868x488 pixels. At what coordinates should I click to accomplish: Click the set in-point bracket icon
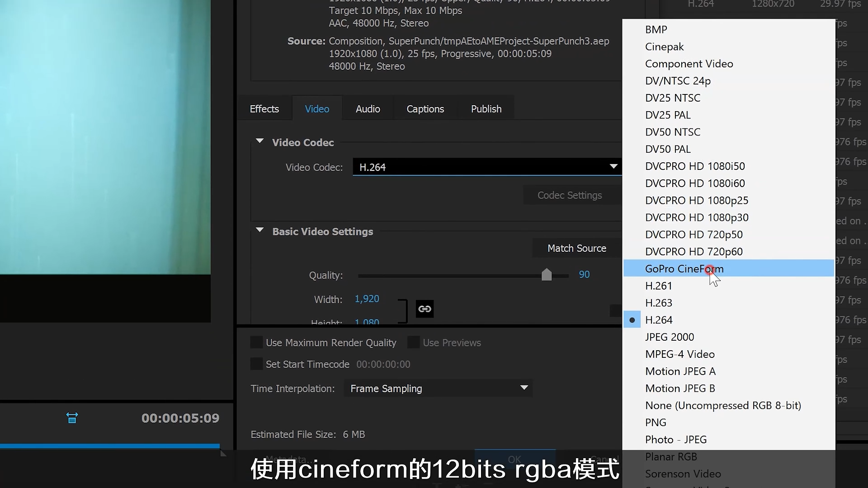pos(72,418)
